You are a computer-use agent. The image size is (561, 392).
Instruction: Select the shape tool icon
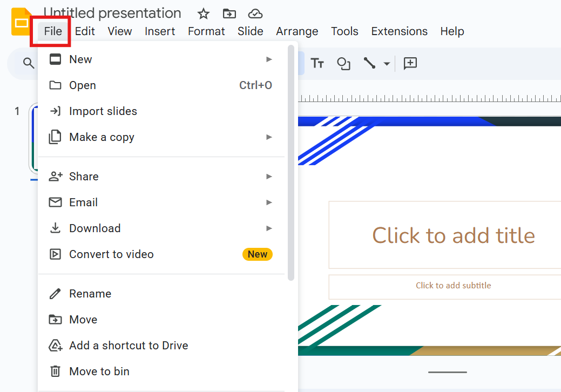click(343, 64)
